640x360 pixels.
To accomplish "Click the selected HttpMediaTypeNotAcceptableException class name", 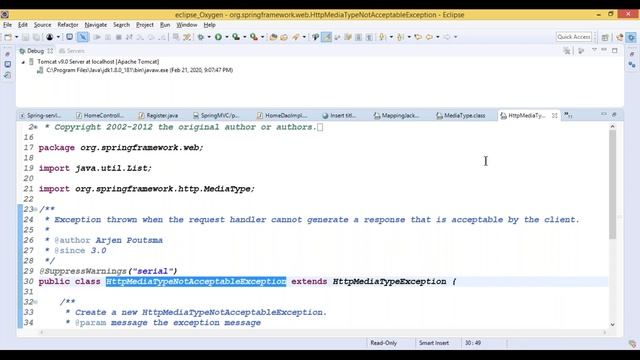I will click(196, 282).
